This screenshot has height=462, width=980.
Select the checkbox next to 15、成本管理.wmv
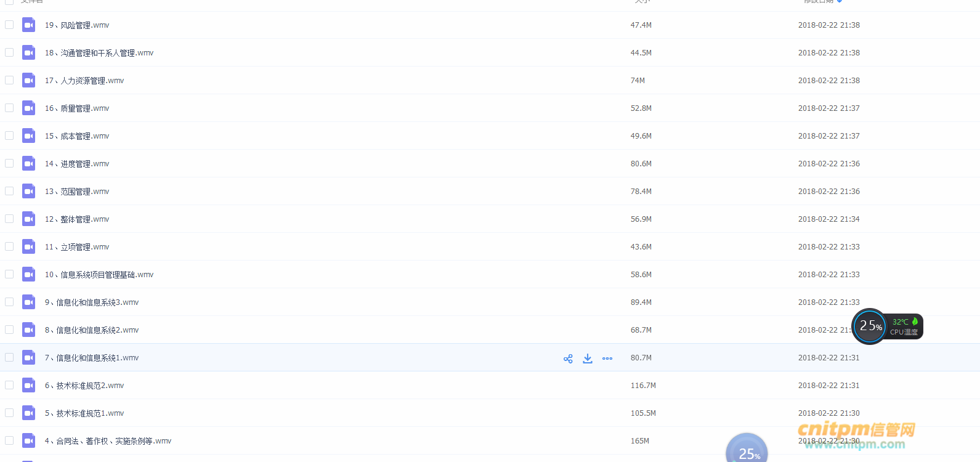[9, 136]
